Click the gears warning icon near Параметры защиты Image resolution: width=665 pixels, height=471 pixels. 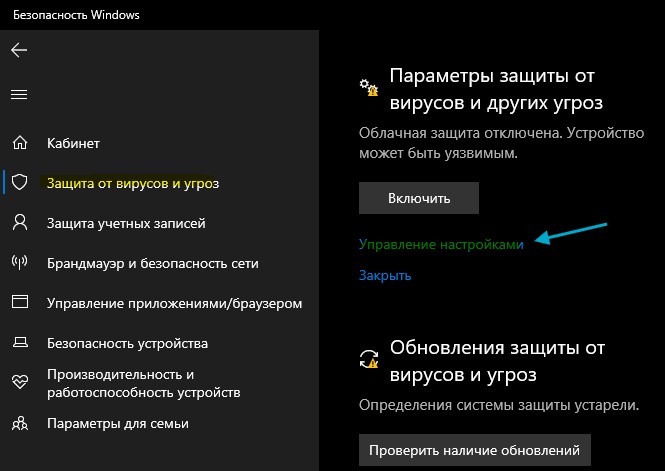[369, 87]
